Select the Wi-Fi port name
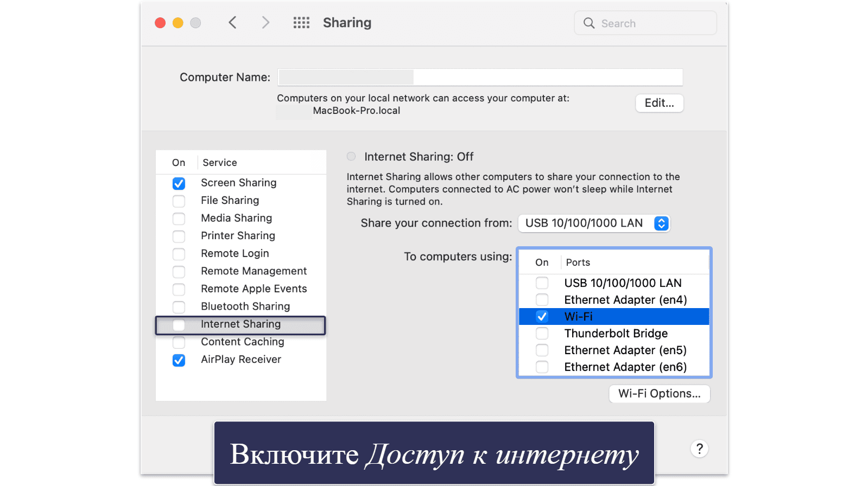Image resolution: width=868 pixels, height=486 pixels. pos(579,317)
